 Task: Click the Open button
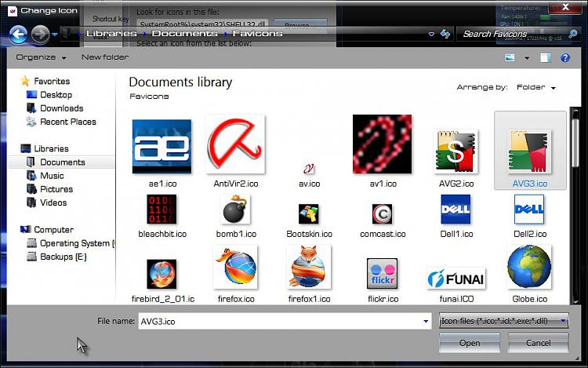tap(470, 343)
